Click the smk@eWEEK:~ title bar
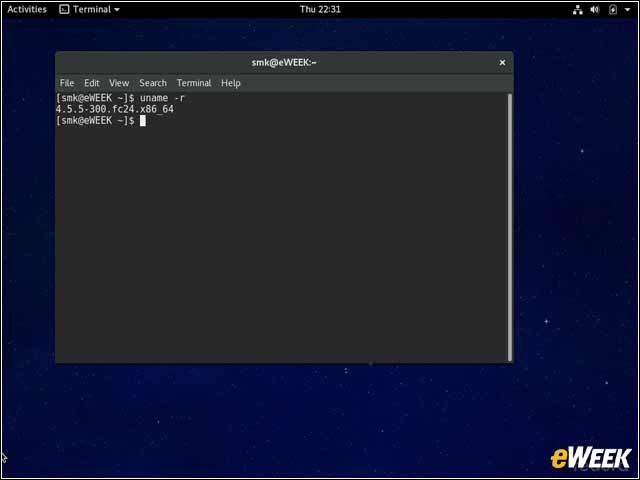The height and width of the screenshot is (480, 640). pyautogui.click(x=284, y=62)
